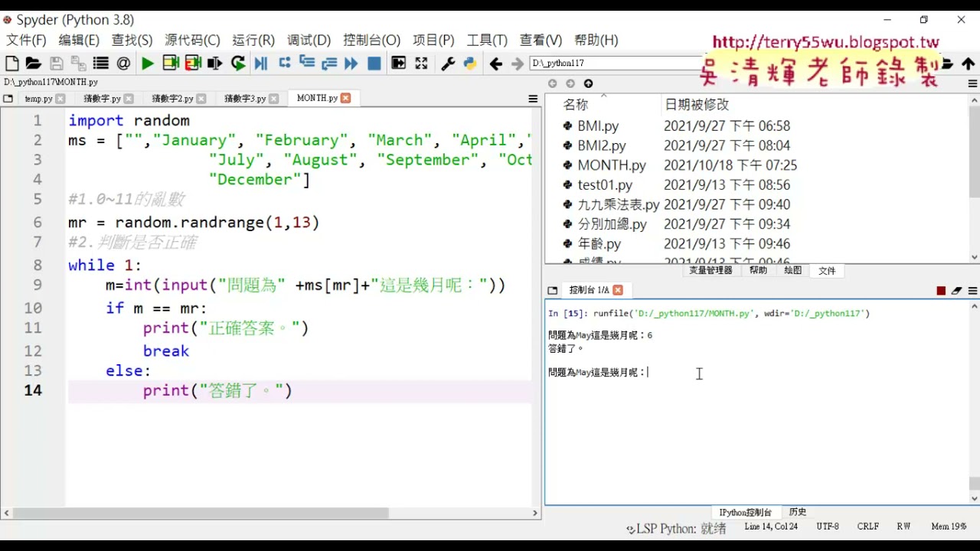Open files pane options hamburger menu
The image size is (980, 551).
(973, 83)
